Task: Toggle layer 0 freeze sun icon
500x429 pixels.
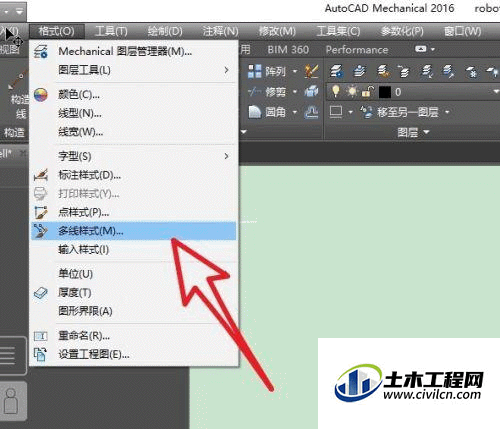Action: (351, 91)
